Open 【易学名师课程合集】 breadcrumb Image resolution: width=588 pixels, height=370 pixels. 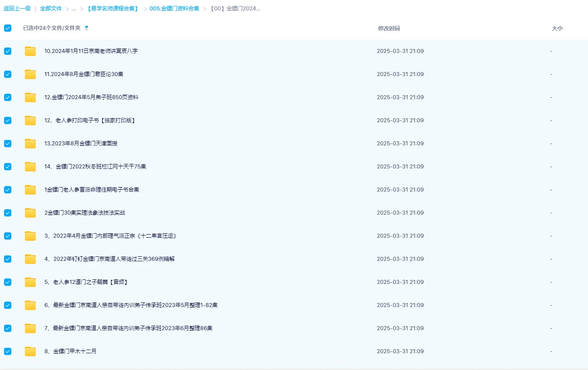tap(113, 9)
